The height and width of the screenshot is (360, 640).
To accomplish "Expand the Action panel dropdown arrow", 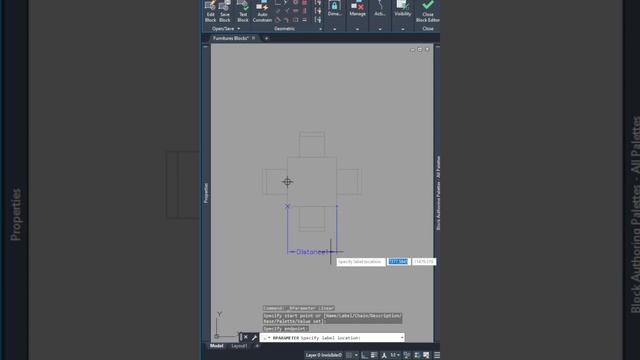I will pyautogui.click(x=380, y=29).
